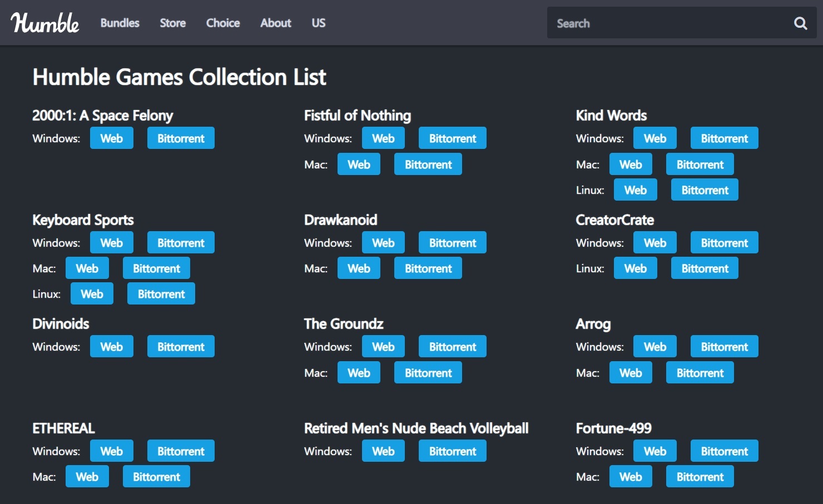Screen dimensions: 823x504
Task: Download The Groundz Mac via Web
Action: click(x=359, y=373)
